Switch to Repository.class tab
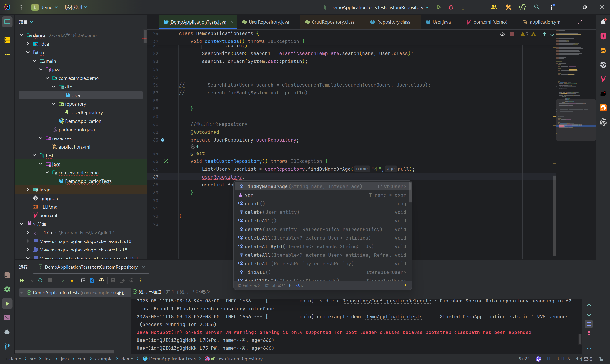The image size is (610, 364). 390,22
